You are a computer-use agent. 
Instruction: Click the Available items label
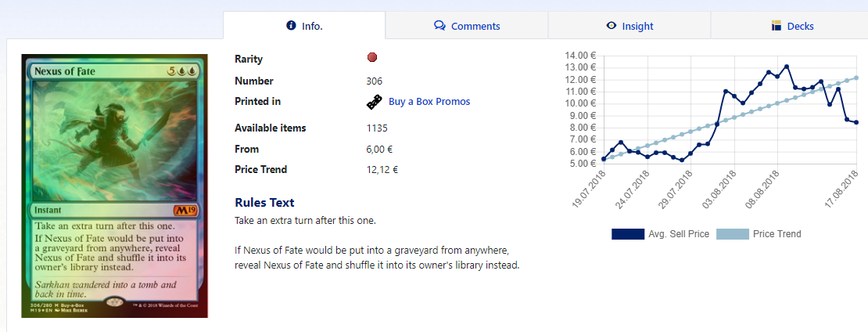pyautogui.click(x=270, y=128)
